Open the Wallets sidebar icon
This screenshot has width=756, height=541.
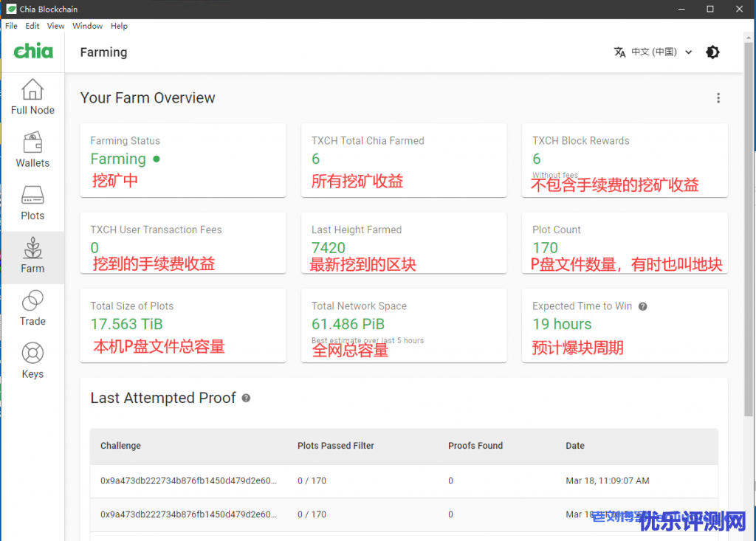point(32,142)
